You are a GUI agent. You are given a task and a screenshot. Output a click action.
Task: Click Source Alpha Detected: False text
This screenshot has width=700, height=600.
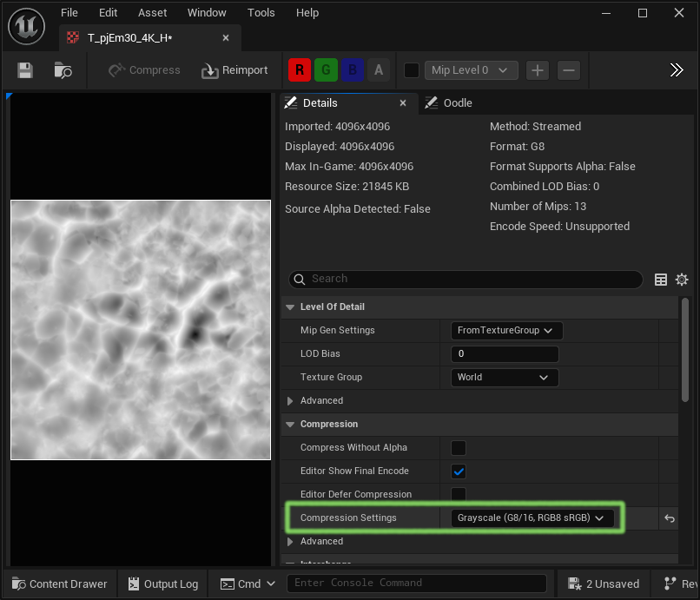coord(358,209)
